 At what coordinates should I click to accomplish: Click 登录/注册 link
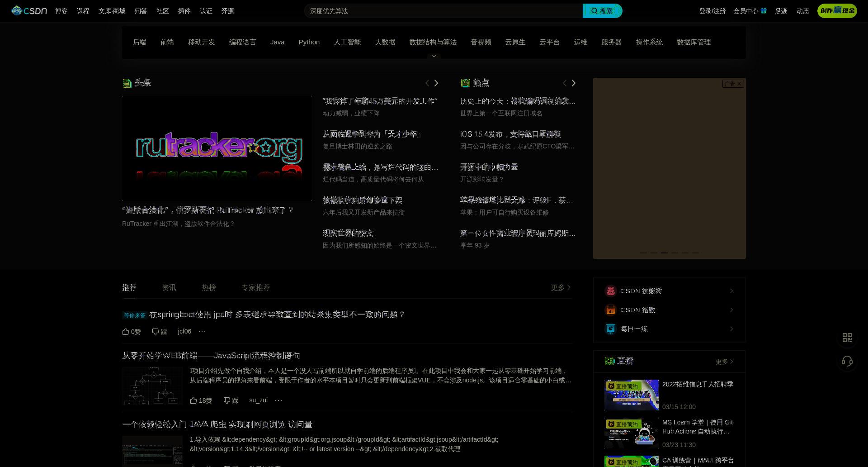pos(712,11)
